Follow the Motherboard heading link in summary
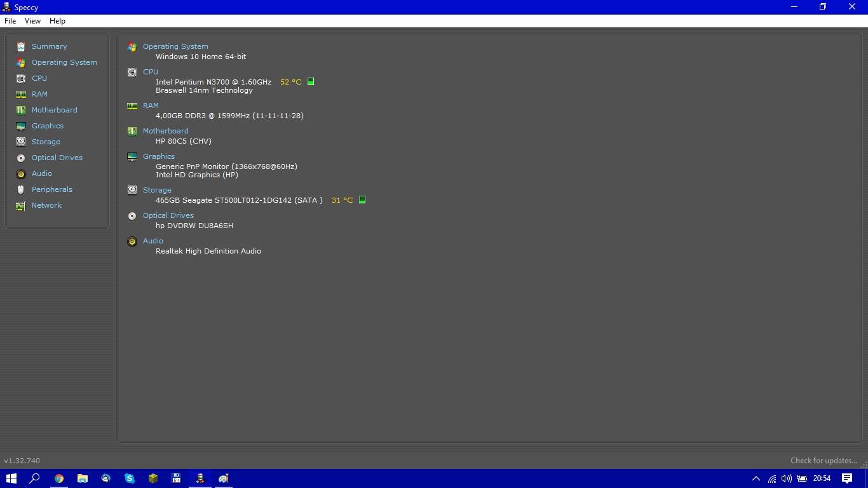This screenshot has height=488, width=868. (166, 131)
